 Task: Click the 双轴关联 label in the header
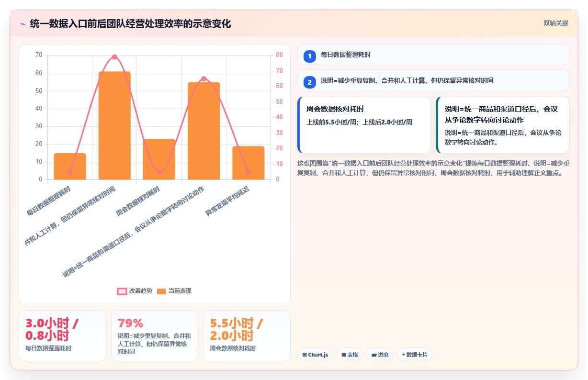[x=555, y=23]
